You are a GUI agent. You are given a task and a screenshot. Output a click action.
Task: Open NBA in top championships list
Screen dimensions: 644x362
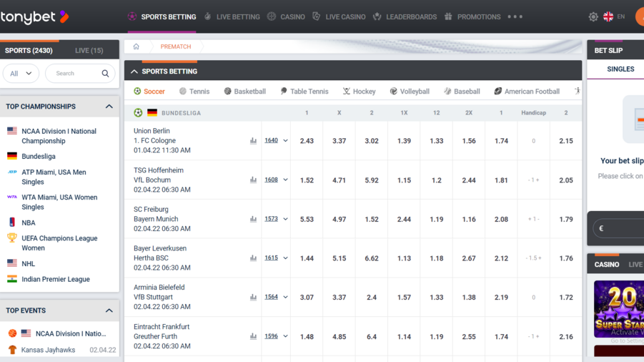tap(29, 222)
